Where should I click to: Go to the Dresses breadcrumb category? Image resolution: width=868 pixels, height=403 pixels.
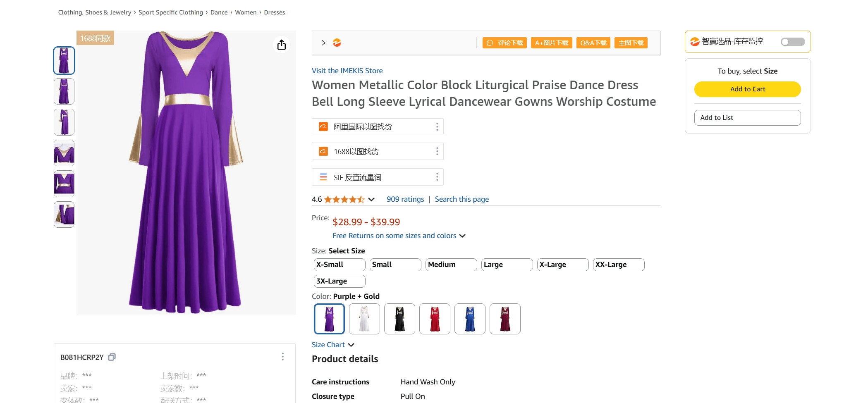point(275,12)
